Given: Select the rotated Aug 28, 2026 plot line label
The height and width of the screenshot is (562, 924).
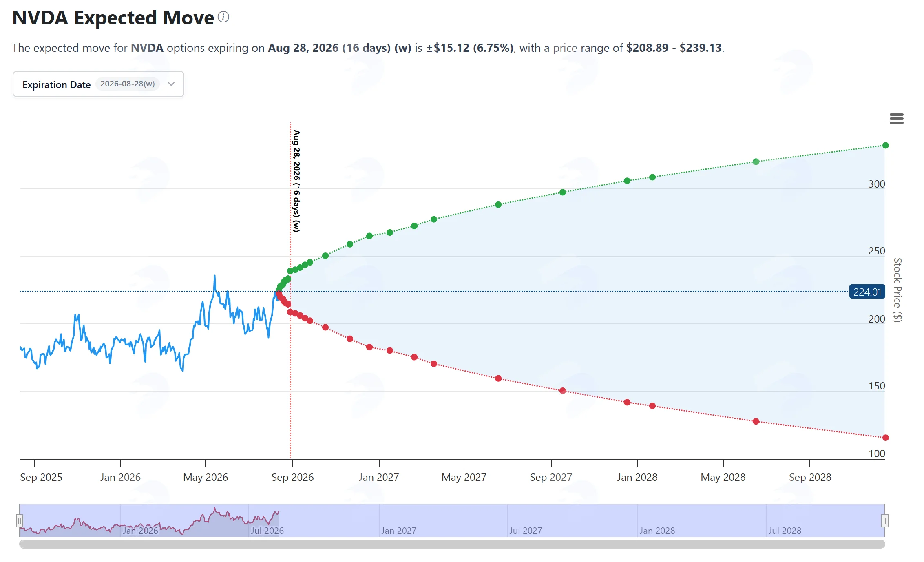Looking at the screenshot, I should (x=296, y=181).
